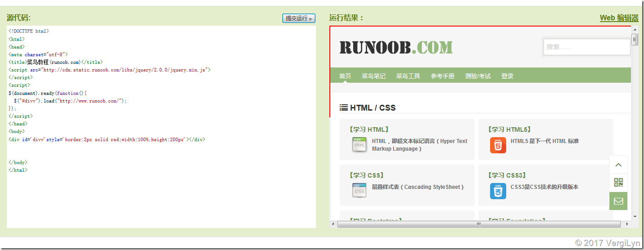
Task: Click the HTML，即超文本标记语言 description
Action: click(x=420, y=145)
